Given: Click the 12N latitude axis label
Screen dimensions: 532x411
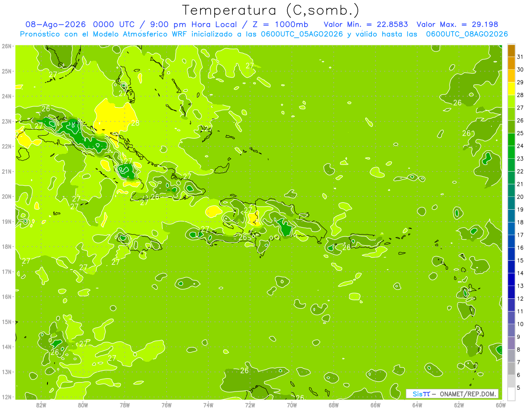Looking at the screenshot, I should tap(7, 397).
